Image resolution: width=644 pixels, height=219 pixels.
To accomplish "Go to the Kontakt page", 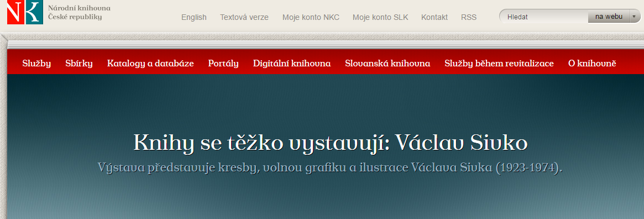I will click(x=434, y=17).
